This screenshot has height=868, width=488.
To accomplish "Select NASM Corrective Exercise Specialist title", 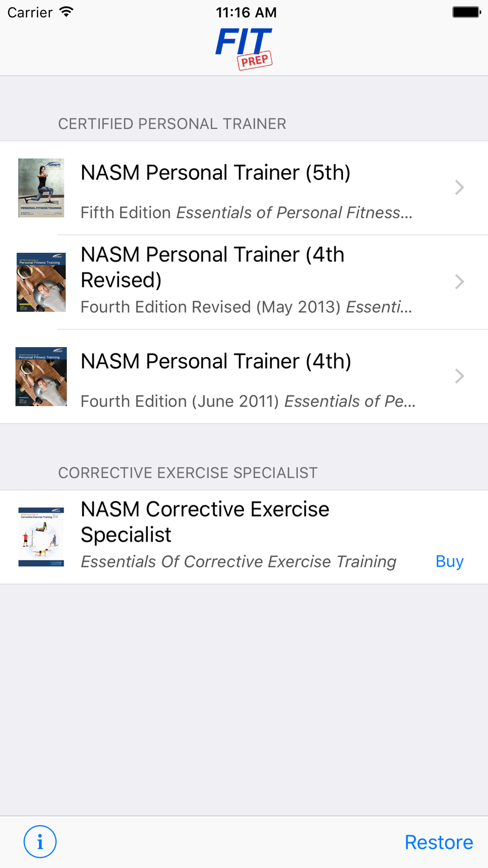I will 205,522.
